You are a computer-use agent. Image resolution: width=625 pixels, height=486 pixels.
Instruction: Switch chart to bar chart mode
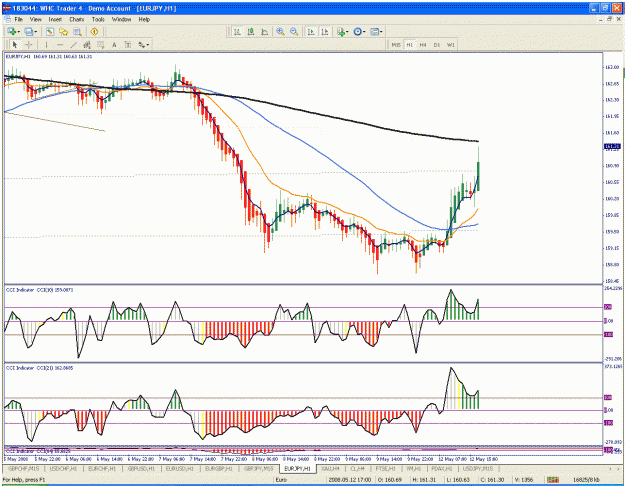point(237,31)
